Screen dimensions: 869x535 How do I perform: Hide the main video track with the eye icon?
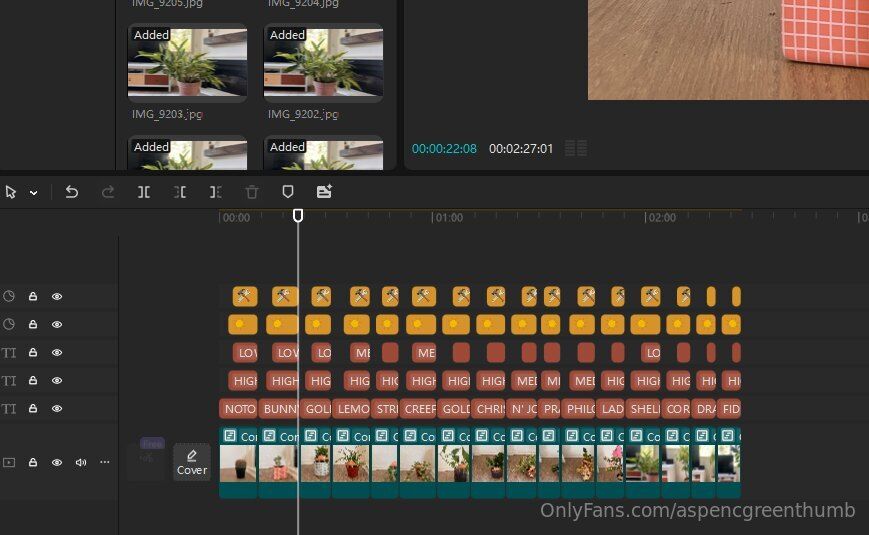[x=57, y=463]
